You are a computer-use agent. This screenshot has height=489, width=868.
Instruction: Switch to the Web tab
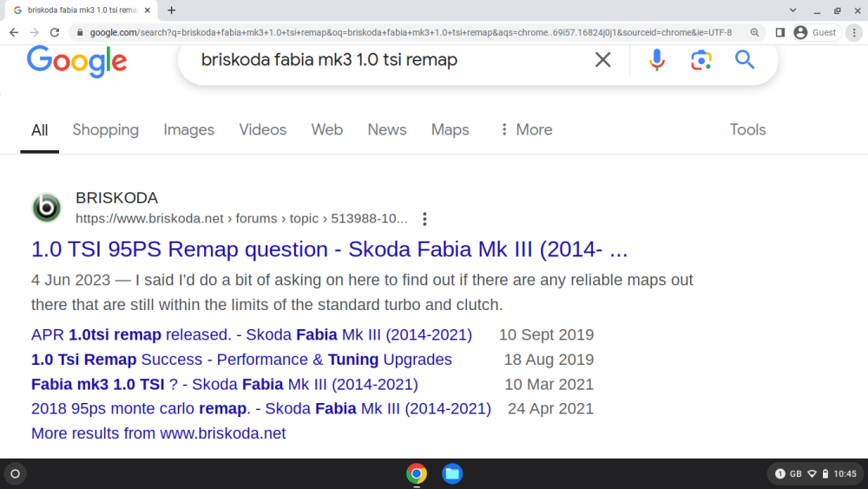[326, 129]
